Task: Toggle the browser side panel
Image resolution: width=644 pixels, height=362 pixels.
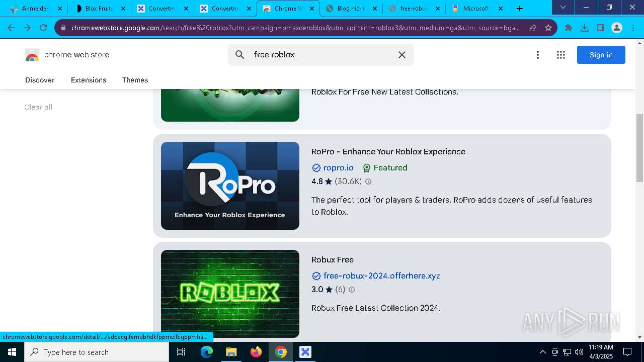Action: 601,28
